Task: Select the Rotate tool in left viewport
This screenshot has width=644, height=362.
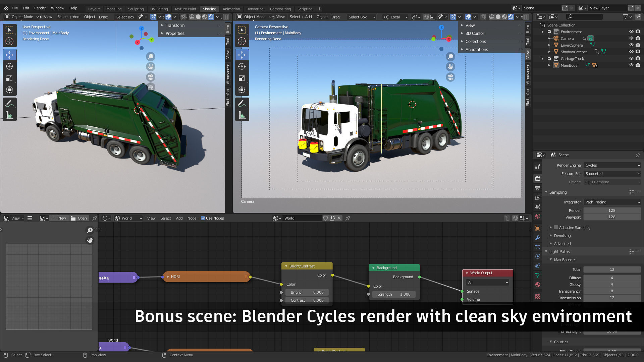Action: tap(9, 66)
